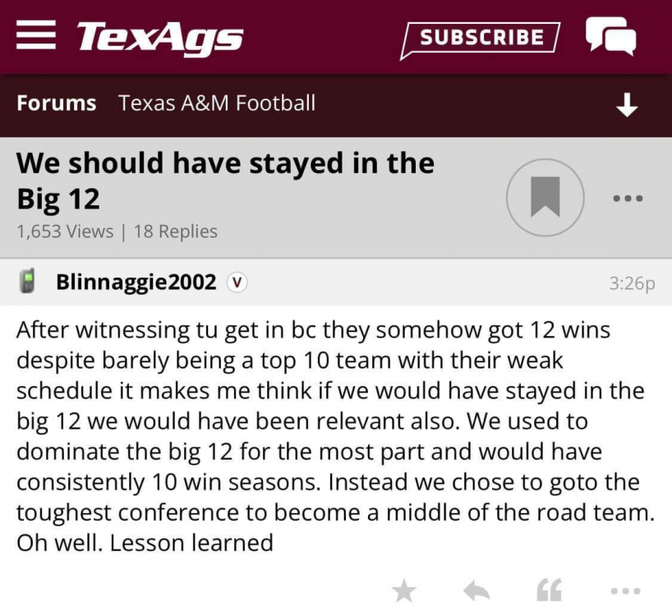The image size is (672, 616).
Task: Reply to the post with the arrow icon
Action: [x=476, y=591]
